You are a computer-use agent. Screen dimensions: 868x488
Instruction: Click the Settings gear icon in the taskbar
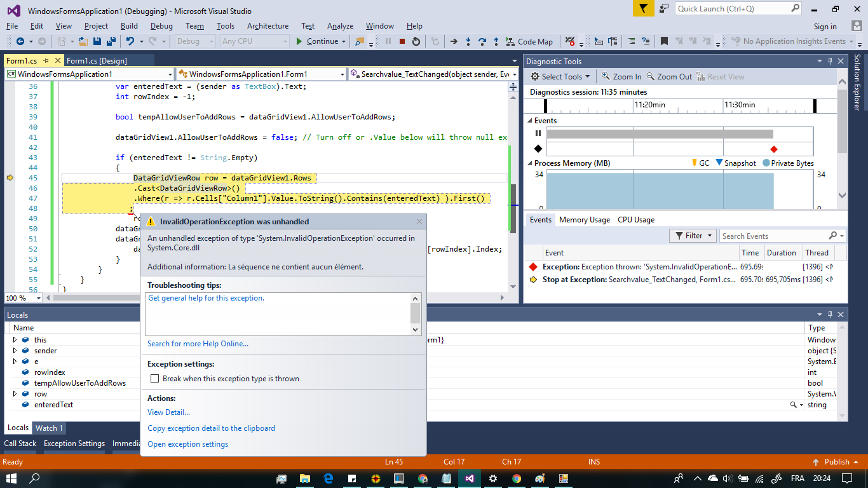(x=493, y=478)
